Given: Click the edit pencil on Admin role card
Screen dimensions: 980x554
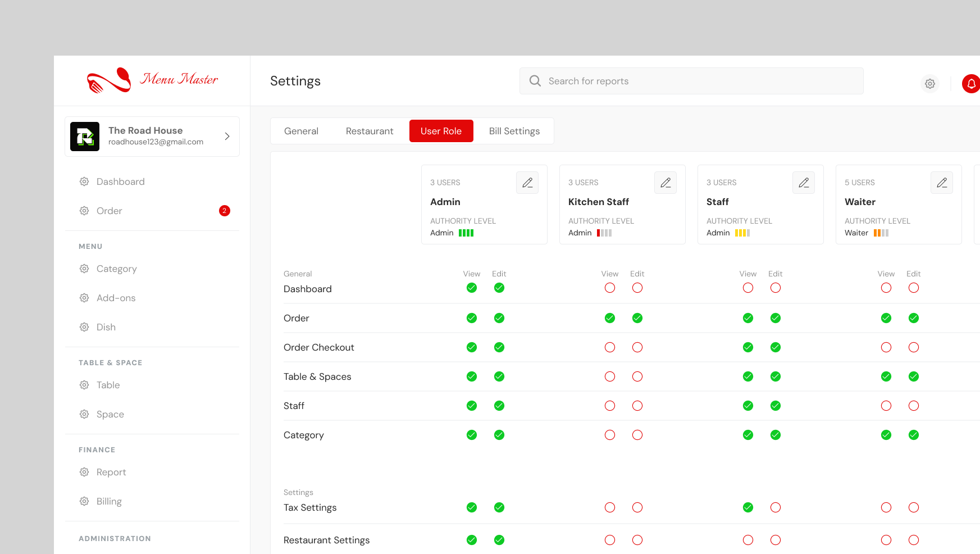Looking at the screenshot, I should (527, 183).
